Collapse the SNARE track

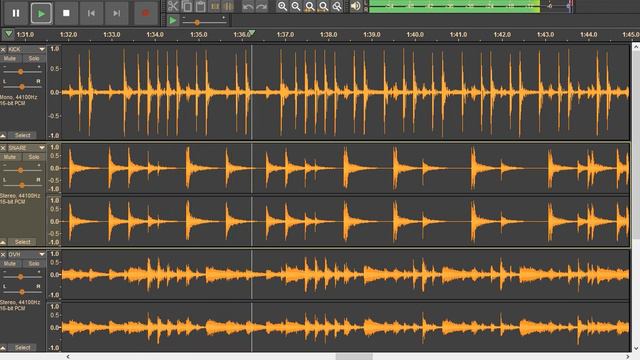3,242
